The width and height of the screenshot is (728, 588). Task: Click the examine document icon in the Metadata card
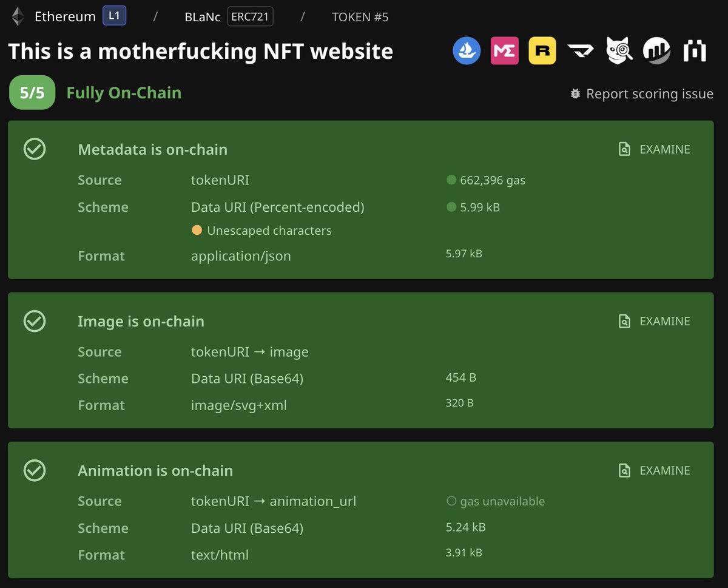pos(624,149)
